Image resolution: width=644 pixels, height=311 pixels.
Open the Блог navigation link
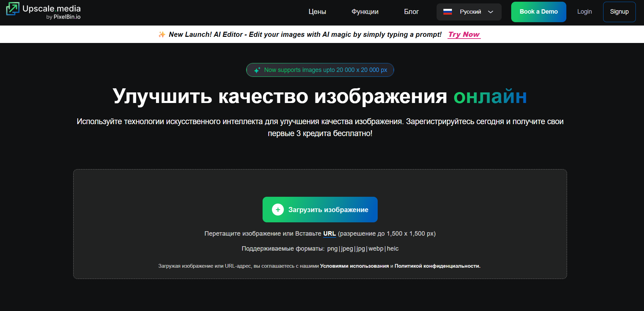click(x=411, y=12)
